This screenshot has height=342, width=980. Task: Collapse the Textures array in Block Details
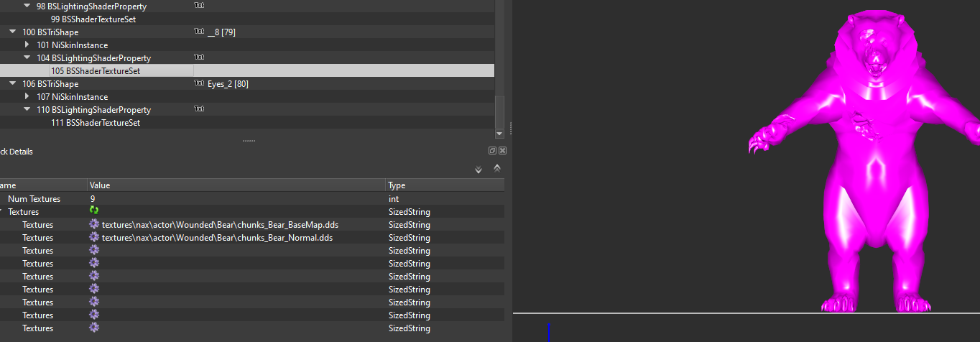[2, 212]
